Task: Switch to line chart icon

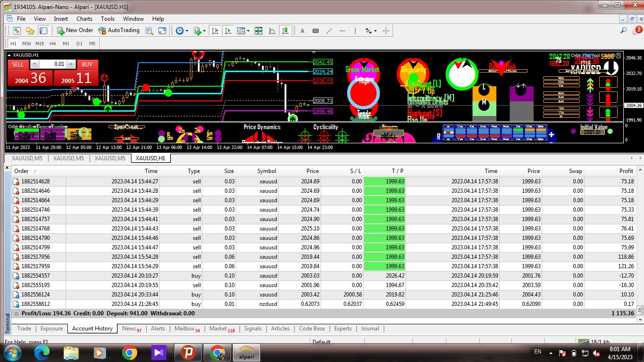Action: [272, 31]
